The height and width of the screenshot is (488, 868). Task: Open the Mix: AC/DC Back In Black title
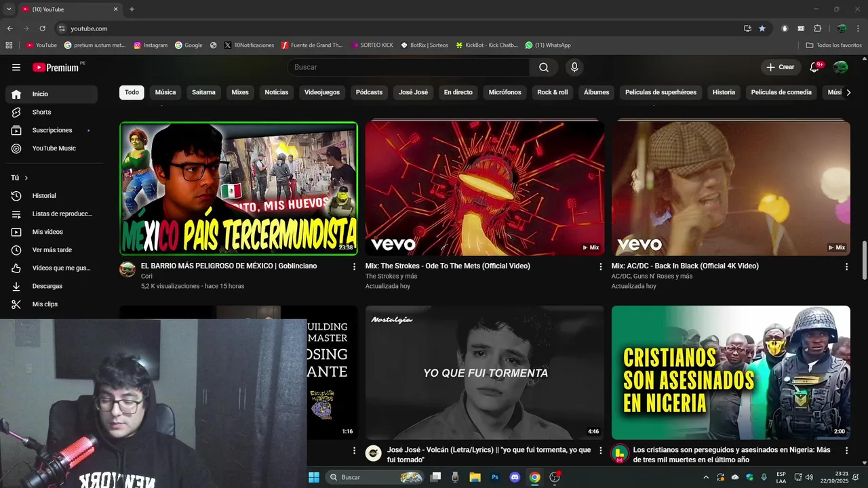click(x=685, y=266)
